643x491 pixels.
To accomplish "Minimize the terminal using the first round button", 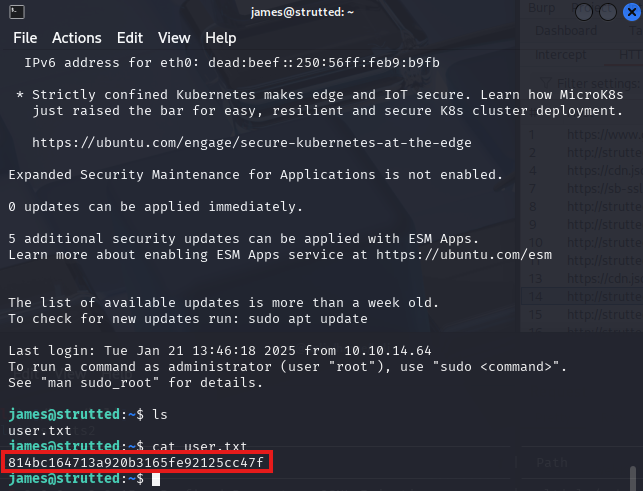I will [x=584, y=12].
